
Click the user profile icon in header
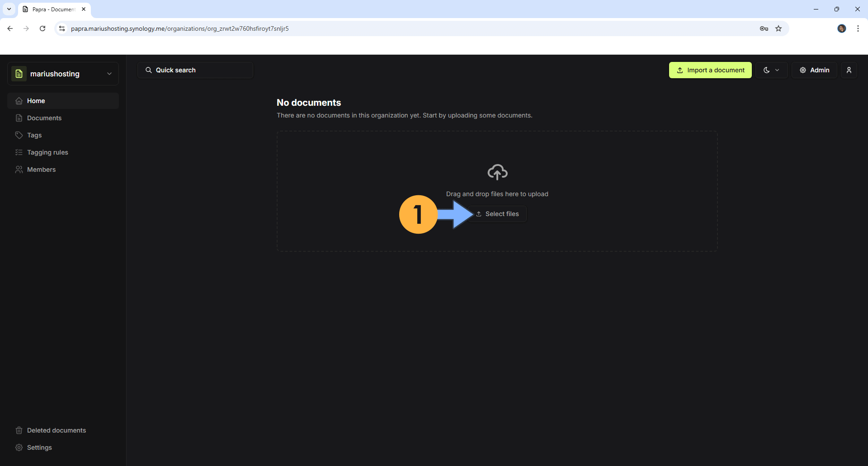click(x=849, y=70)
